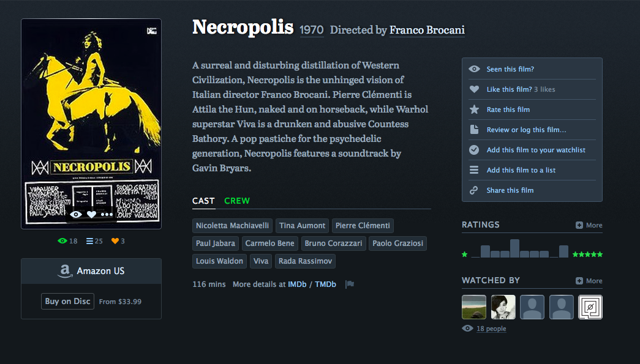Open the IMDb details link

[x=297, y=284]
